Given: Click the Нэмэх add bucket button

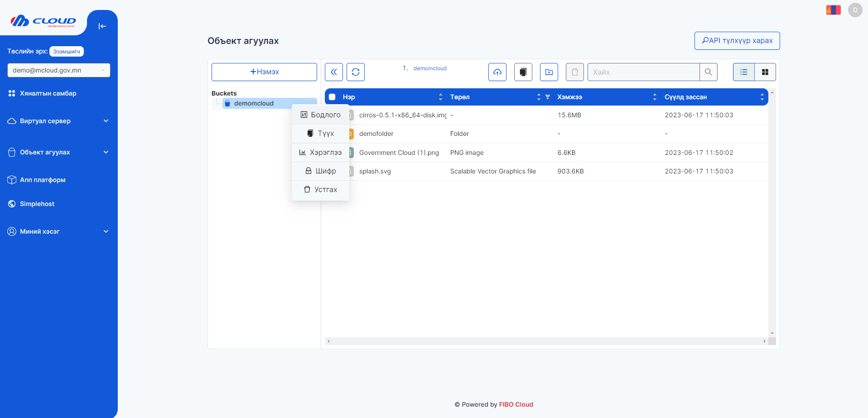Looking at the screenshot, I should point(264,72).
